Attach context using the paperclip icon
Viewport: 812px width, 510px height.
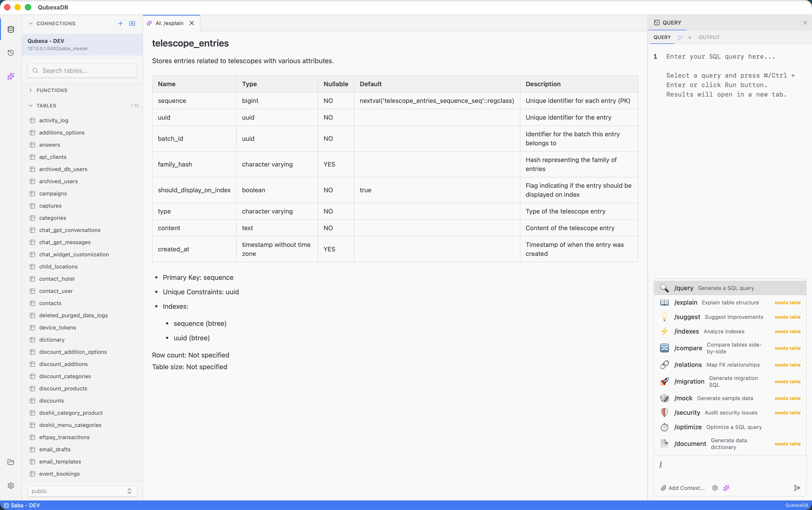click(663, 488)
